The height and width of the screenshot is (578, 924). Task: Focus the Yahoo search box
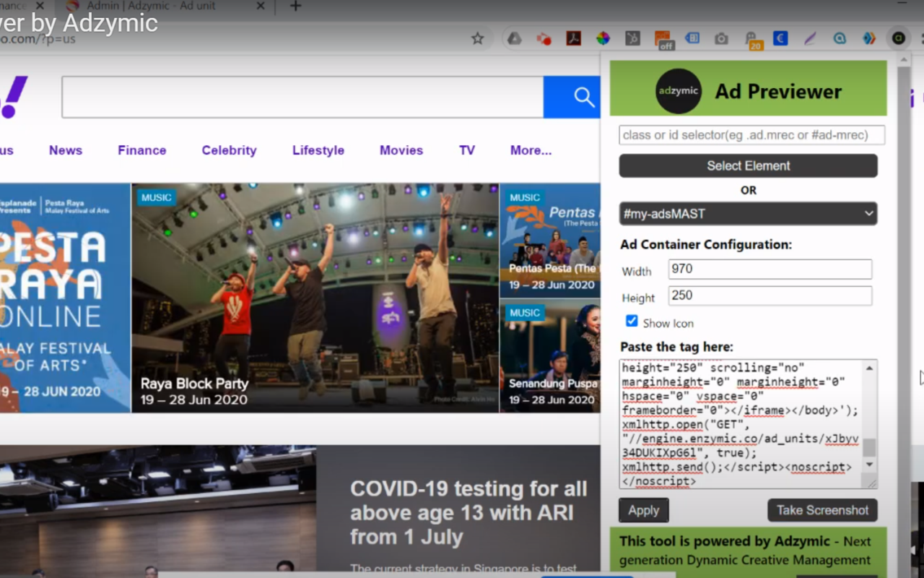[x=302, y=97]
